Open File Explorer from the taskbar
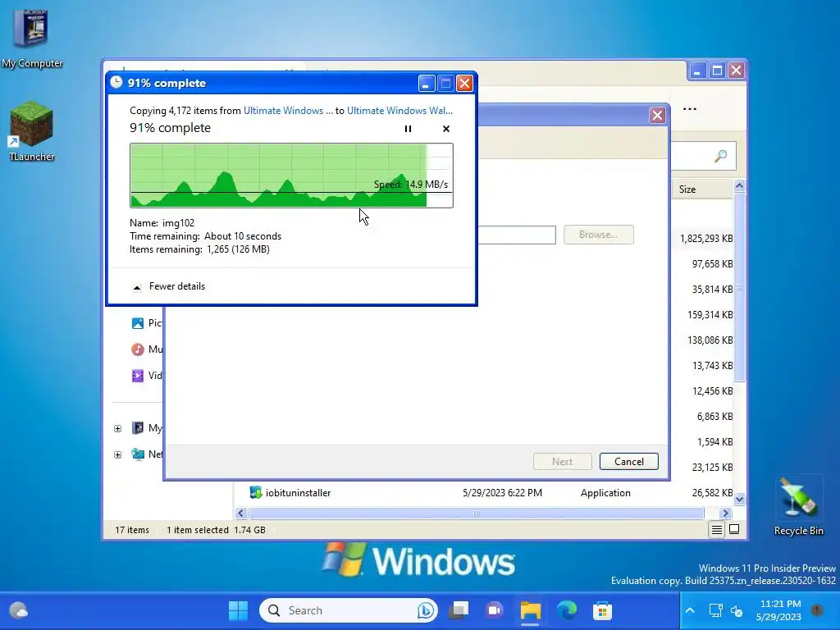Screen dimensions: 840x630 tap(531, 610)
